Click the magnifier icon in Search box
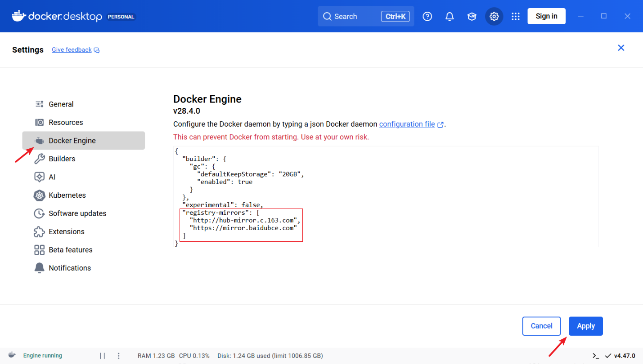 tap(327, 16)
